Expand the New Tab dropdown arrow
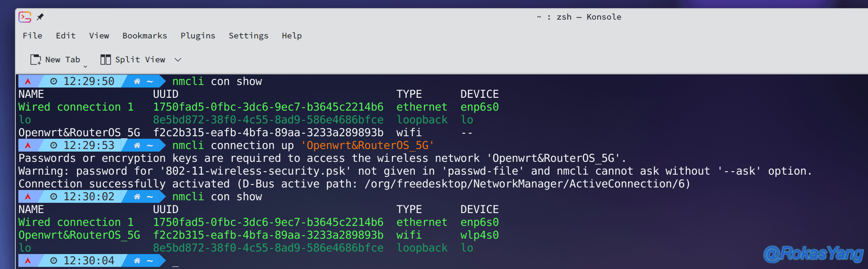 [x=85, y=67]
